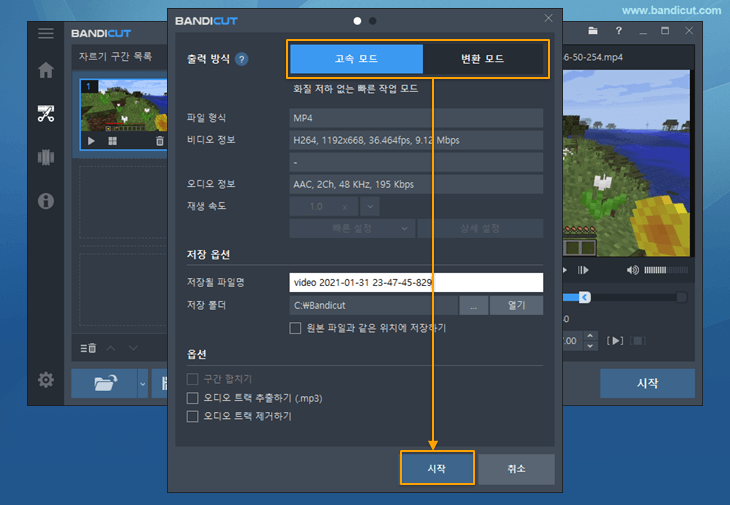Click the H264 video info text

tap(376, 140)
